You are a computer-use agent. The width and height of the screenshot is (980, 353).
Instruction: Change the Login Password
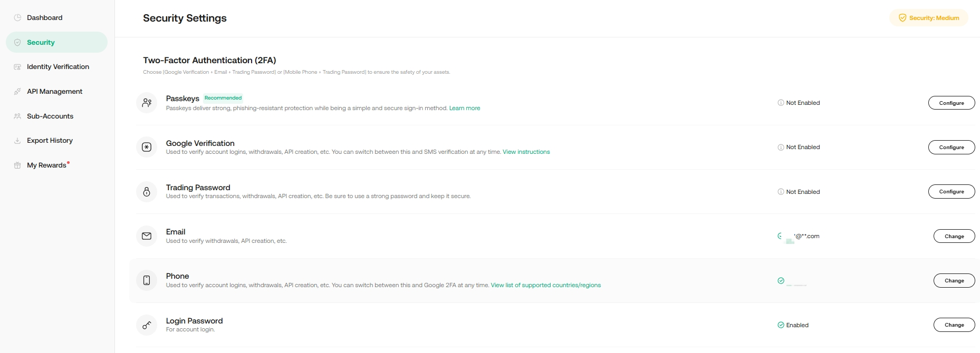954,325
